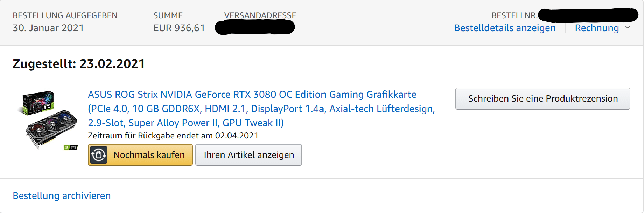Click the BESTELLNR. label

pyautogui.click(x=514, y=15)
